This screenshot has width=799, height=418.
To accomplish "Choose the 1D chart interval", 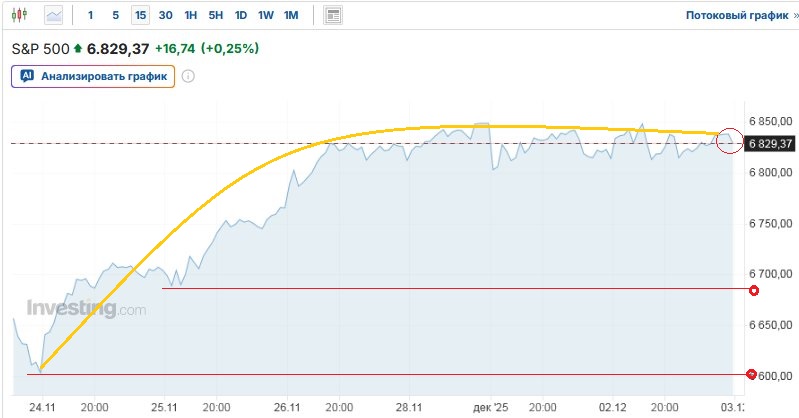I will click(x=240, y=16).
